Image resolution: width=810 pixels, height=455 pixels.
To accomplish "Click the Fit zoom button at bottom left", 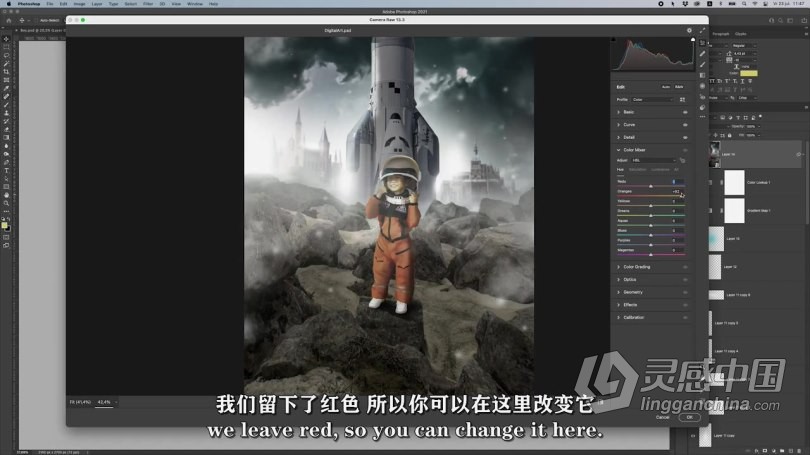I will (80, 402).
